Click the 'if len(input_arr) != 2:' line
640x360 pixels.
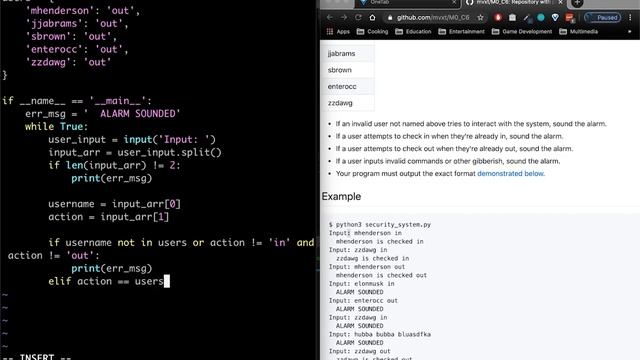click(x=114, y=165)
